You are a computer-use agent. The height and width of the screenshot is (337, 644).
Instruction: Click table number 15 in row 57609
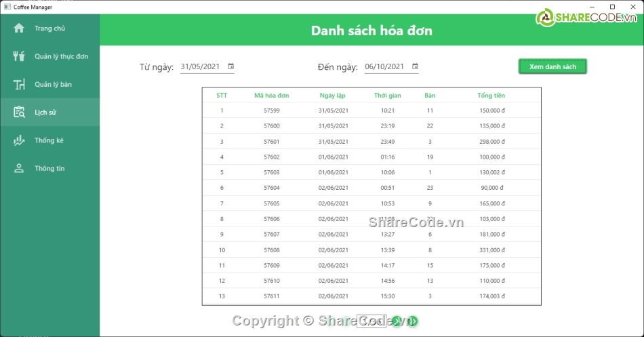point(430,265)
